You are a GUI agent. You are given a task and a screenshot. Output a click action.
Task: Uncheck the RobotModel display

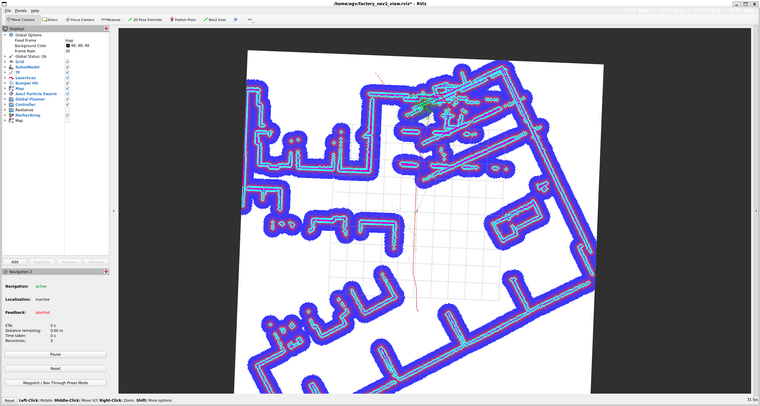[x=67, y=67]
